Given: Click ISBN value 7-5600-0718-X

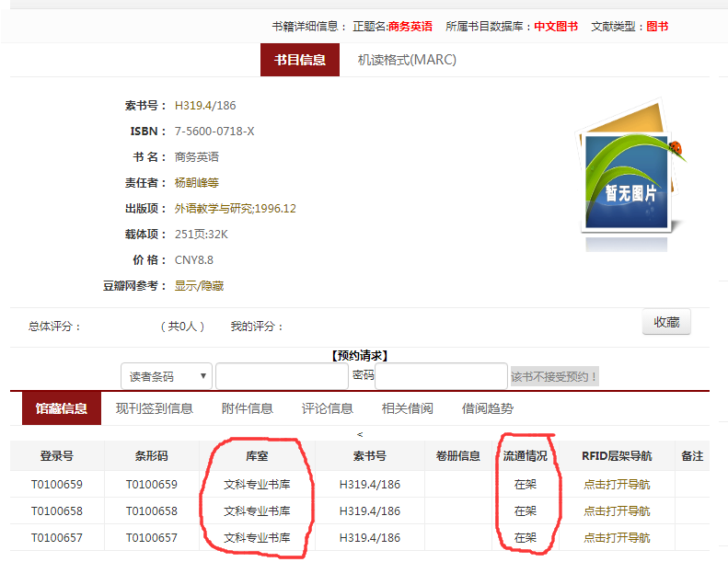Looking at the screenshot, I should [214, 132].
